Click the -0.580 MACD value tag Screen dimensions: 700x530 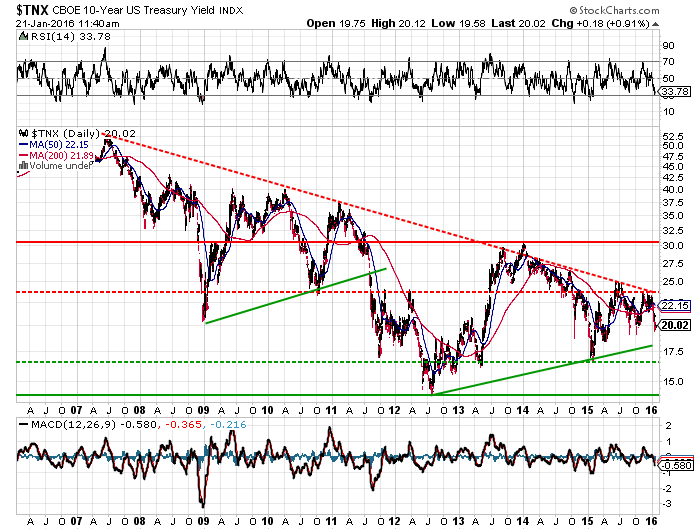click(677, 463)
